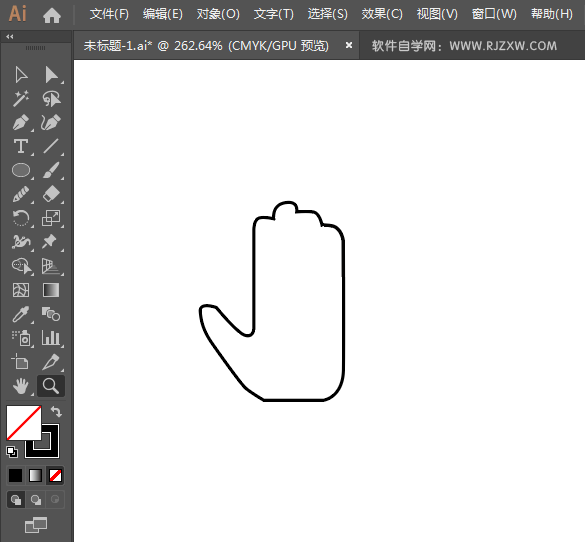Reset to default fill and stroke
Viewport: 585px width, 542px height.
[12, 452]
